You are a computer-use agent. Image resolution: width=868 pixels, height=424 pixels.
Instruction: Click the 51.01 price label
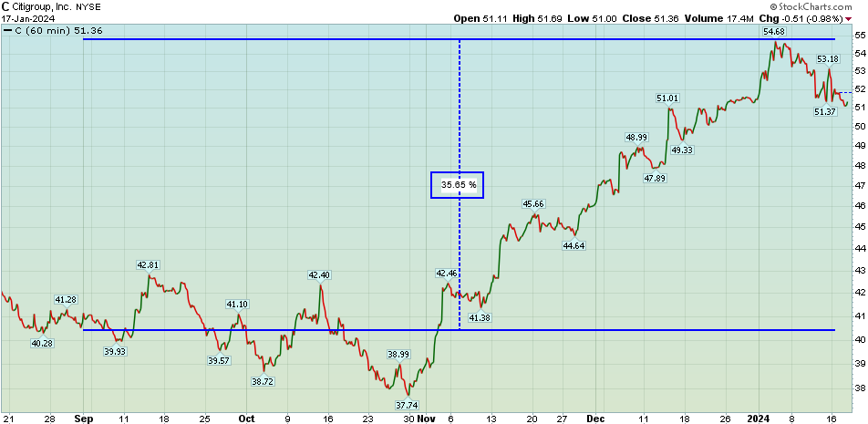667,98
